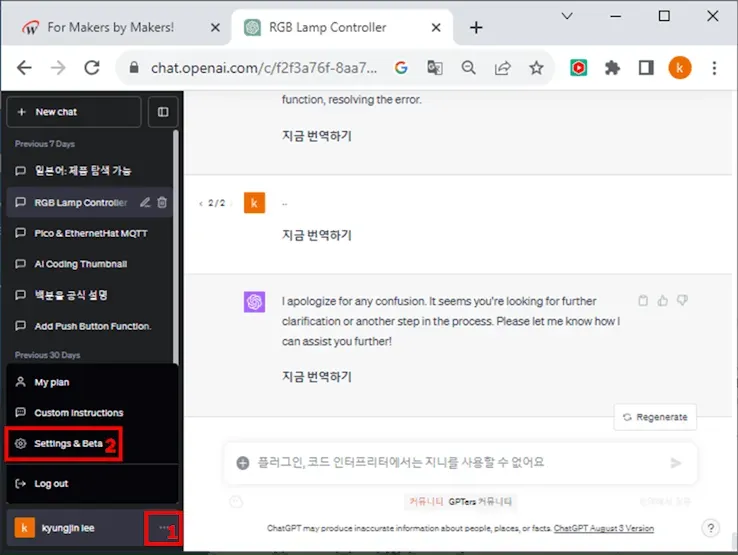Open the Google icon in address bar

point(401,68)
